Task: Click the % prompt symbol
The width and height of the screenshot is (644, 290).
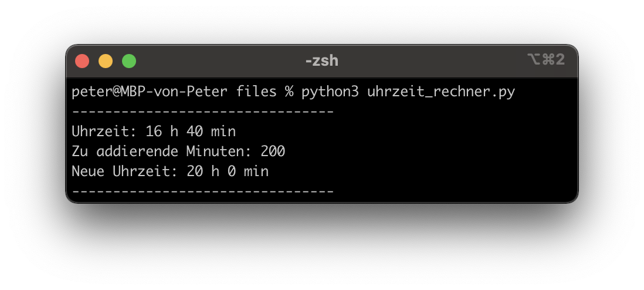Action: (289, 92)
